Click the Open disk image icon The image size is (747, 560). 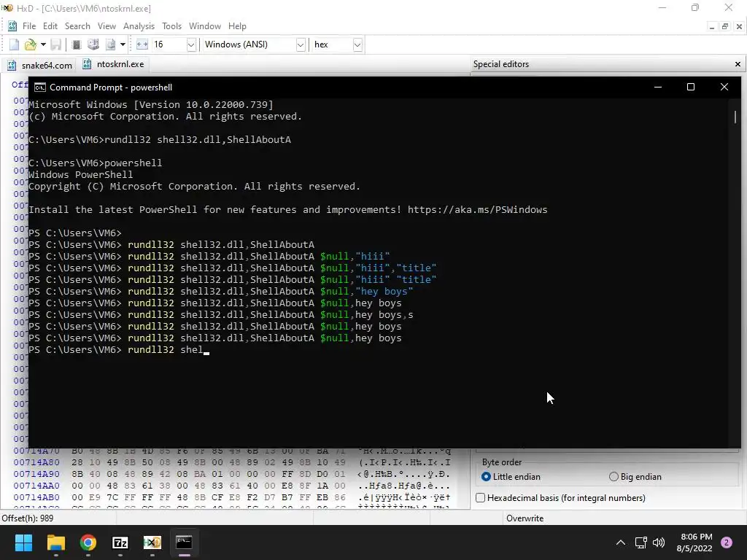point(111,44)
